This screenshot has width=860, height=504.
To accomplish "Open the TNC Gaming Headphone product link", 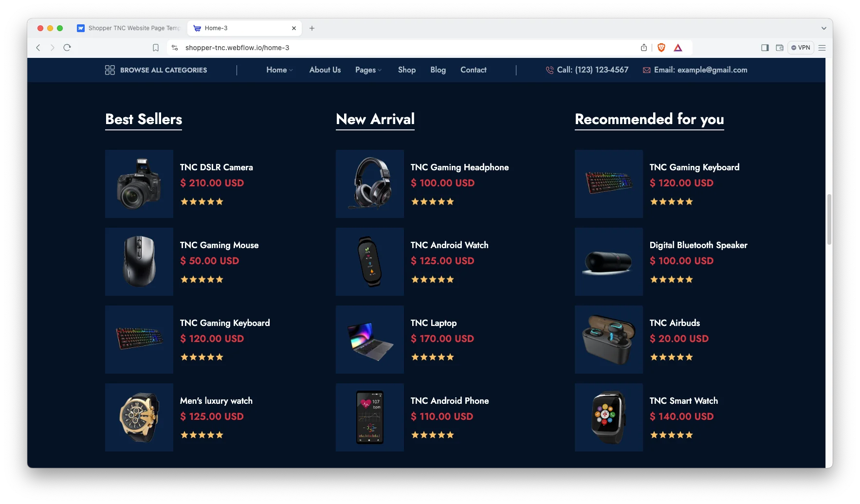I will [459, 167].
